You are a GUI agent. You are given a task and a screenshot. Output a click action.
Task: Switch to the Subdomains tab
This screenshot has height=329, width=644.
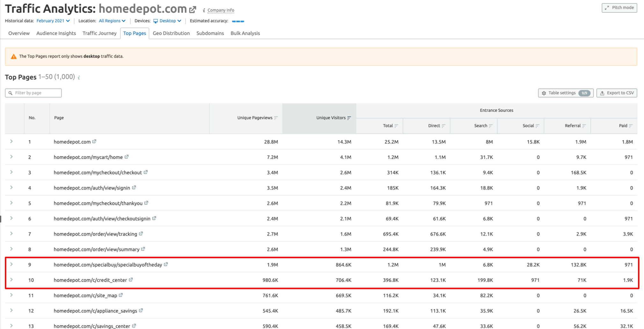click(x=210, y=33)
